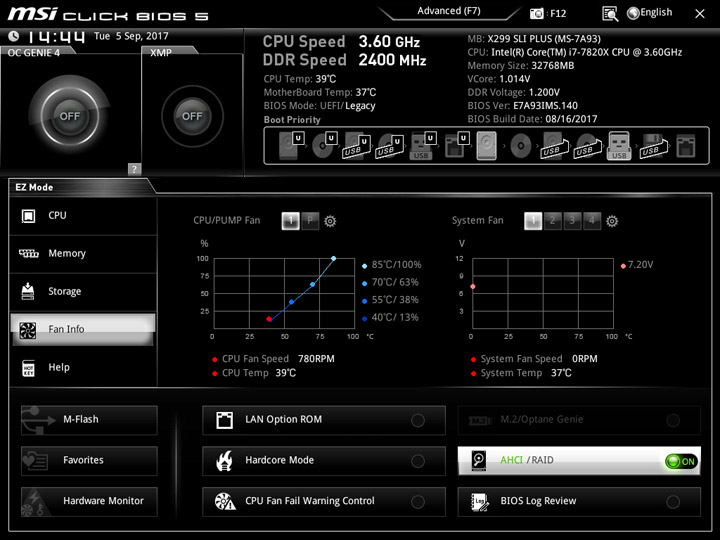The width and height of the screenshot is (720, 540).
Task: Select the Fan Info section
Action: (83, 329)
